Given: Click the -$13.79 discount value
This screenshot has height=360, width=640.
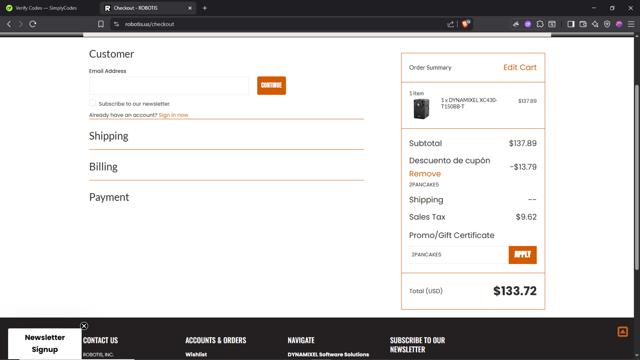Looking at the screenshot, I should [523, 167].
